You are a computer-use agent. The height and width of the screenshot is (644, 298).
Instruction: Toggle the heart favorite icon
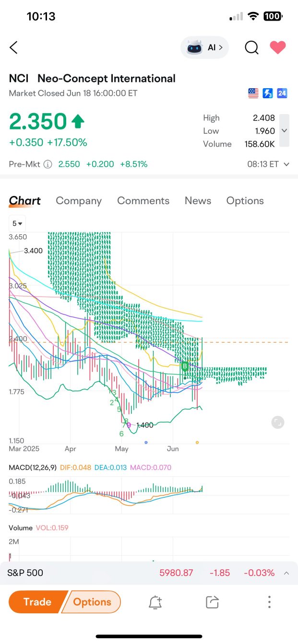tap(278, 47)
